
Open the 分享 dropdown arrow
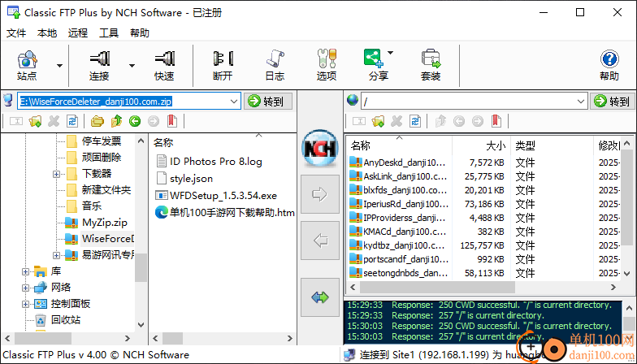(x=390, y=52)
